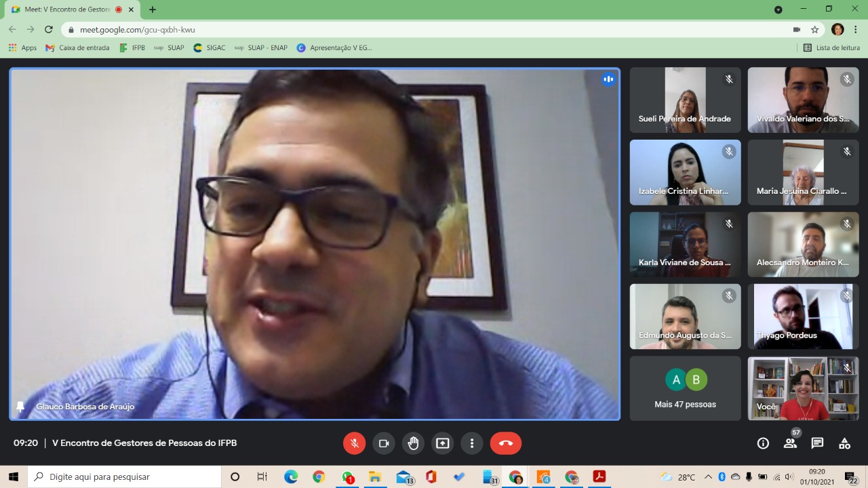Open the 'Caixa de entrada' Gmail bookmark
Image resolution: width=868 pixels, height=488 pixels.
[x=77, y=48]
